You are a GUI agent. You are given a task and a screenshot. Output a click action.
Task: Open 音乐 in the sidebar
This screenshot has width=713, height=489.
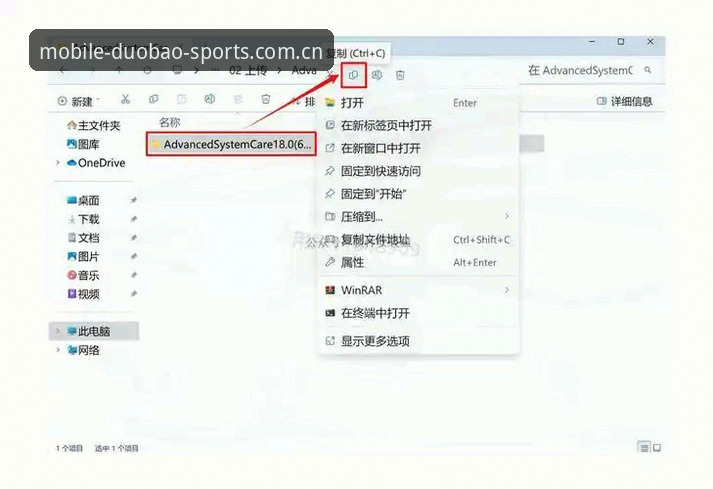(x=83, y=275)
